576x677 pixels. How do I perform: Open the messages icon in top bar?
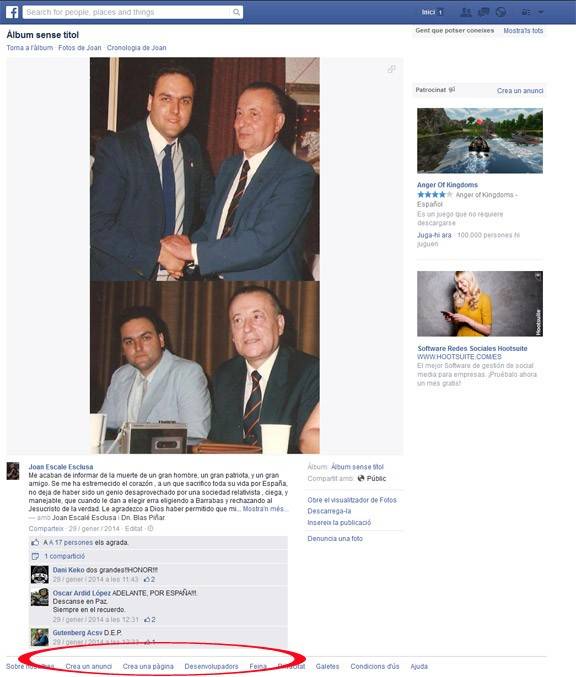tap(484, 12)
